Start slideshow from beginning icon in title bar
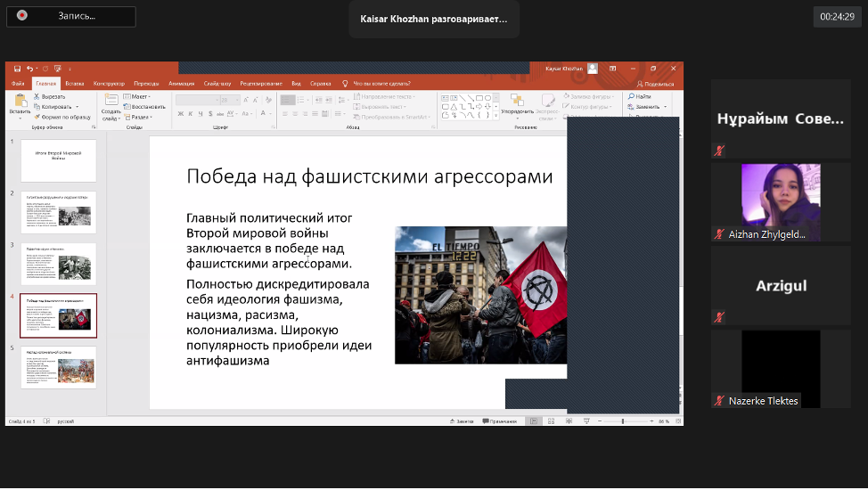Viewport: 868px width, 490px height. 58,69
